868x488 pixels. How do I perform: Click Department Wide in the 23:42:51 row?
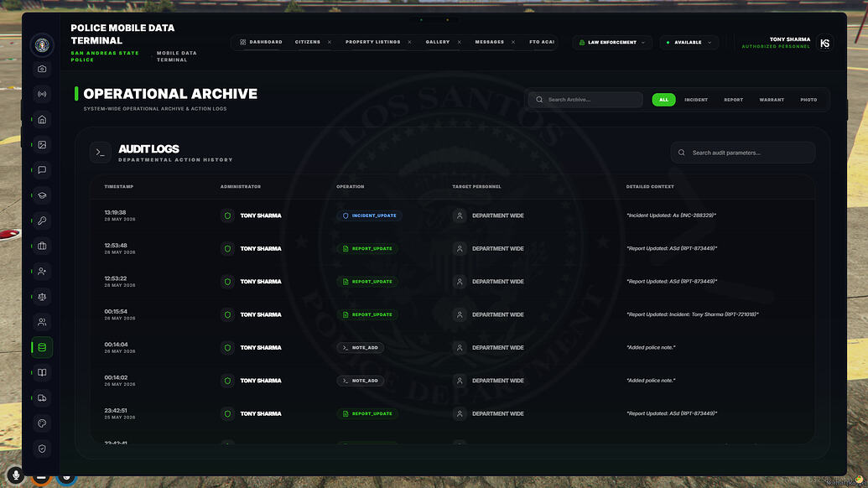pyautogui.click(x=497, y=414)
